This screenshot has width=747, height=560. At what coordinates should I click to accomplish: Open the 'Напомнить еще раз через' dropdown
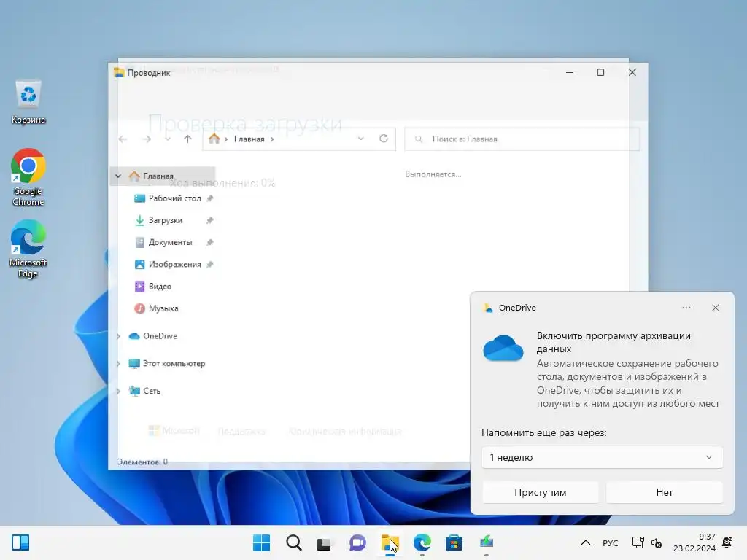click(602, 457)
